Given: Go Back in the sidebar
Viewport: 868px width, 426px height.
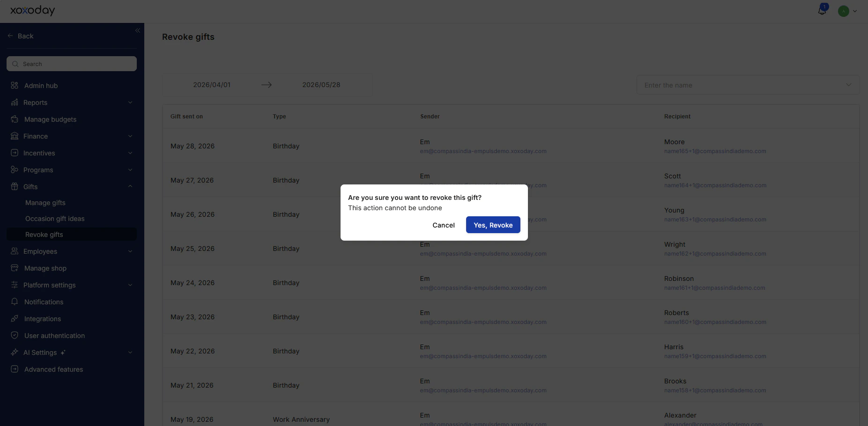Looking at the screenshot, I should tap(25, 36).
